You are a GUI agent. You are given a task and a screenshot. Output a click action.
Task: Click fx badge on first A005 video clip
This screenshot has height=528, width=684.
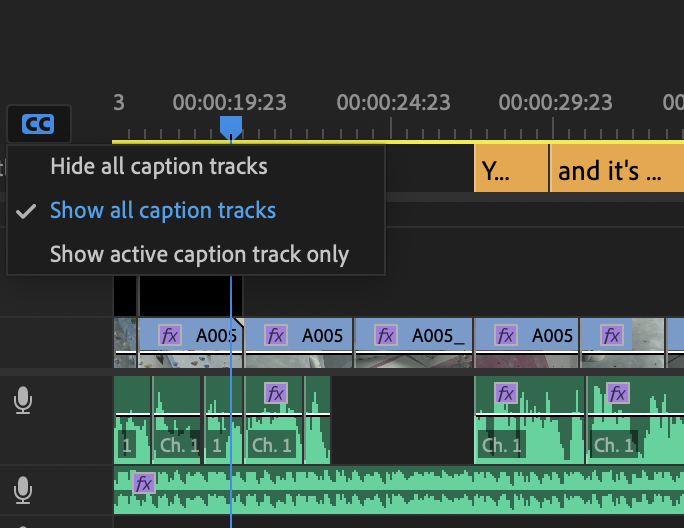[170, 335]
